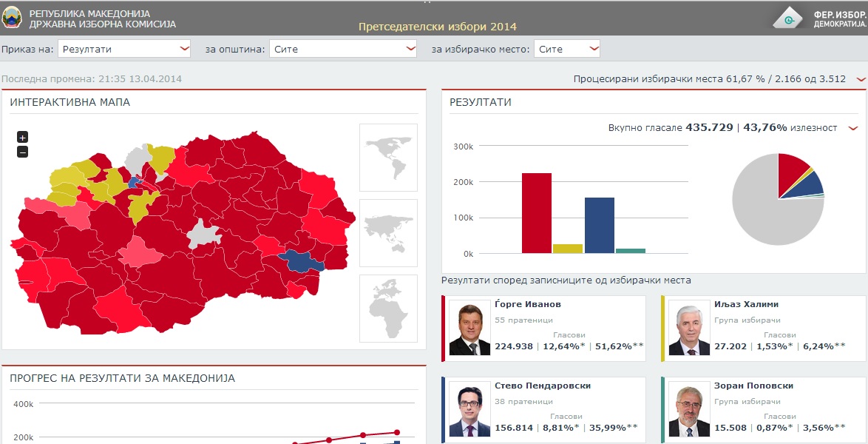Image resolution: width=868 pixels, height=444 pixels.
Task: Click the gray slice of the pie chart
Action: click(x=762, y=218)
